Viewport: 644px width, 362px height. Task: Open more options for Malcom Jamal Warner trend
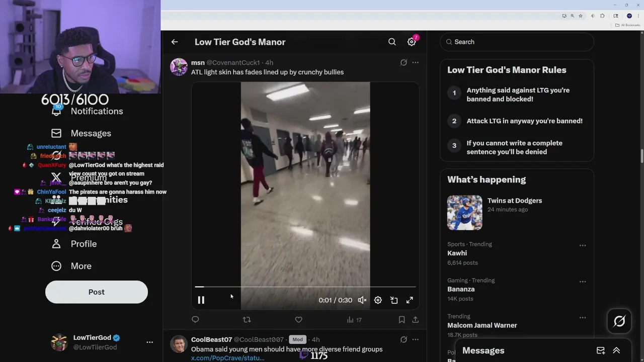pyautogui.click(x=582, y=318)
